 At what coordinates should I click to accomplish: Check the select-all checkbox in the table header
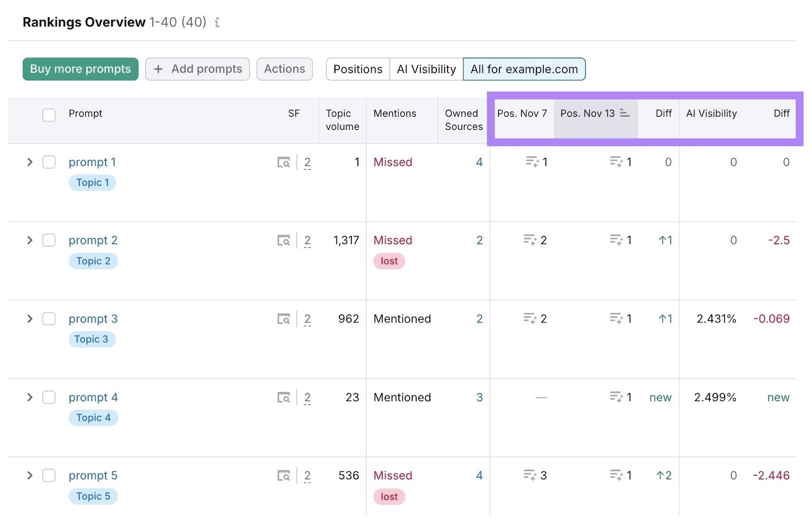pos(49,115)
